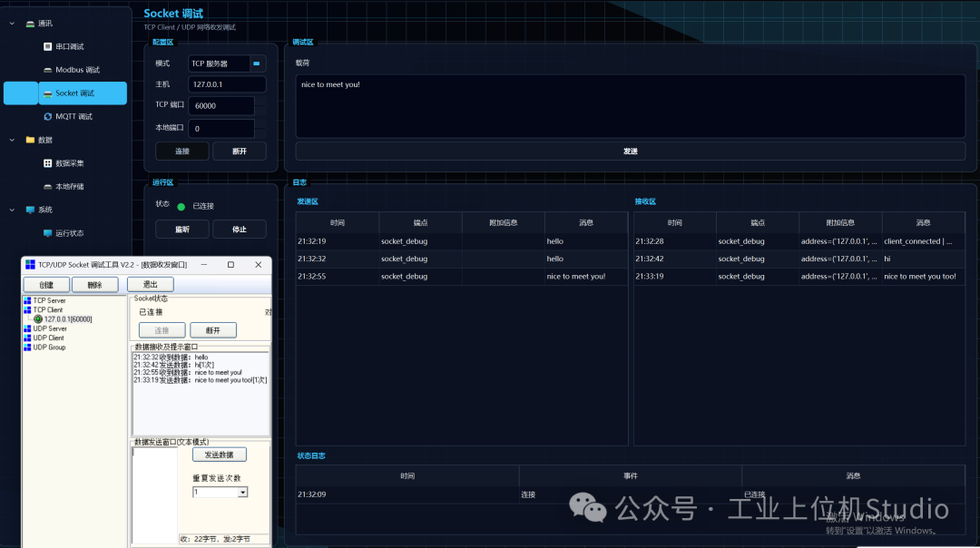980x548 pixels.
Task: Click the 载荷 payload text area
Action: point(630,106)
